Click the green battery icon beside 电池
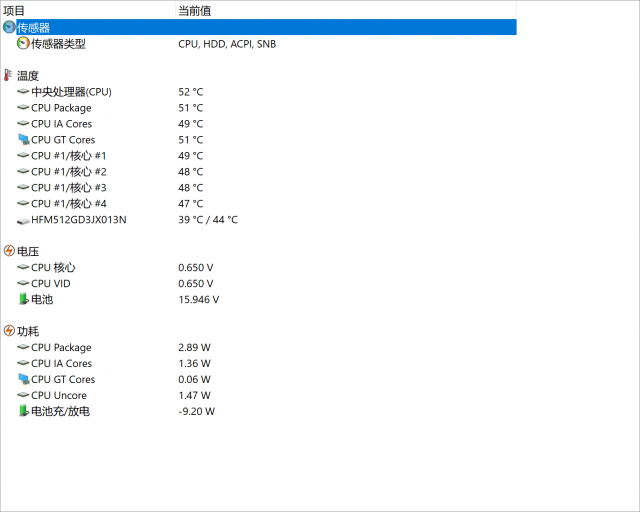Image resolution: width=640 pixels, height=512 pixels. 24,299
